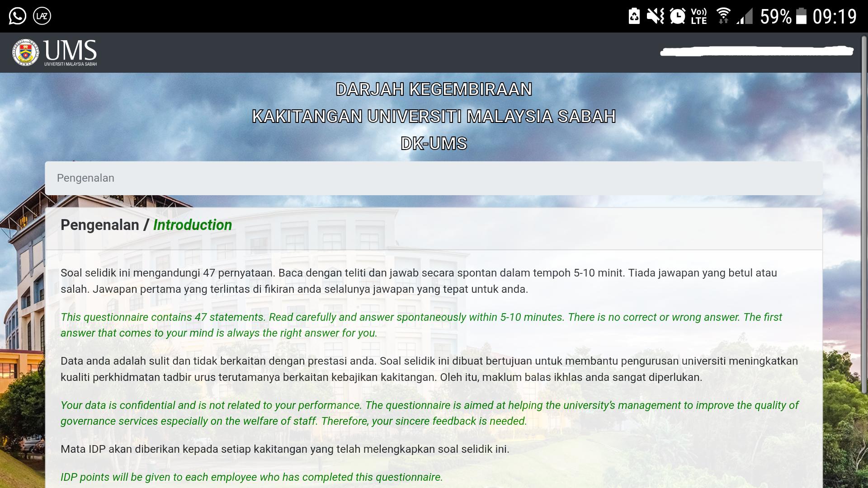Click the paragraph starting 'Data anda adalah sulit'

click(x=429, y=369)
